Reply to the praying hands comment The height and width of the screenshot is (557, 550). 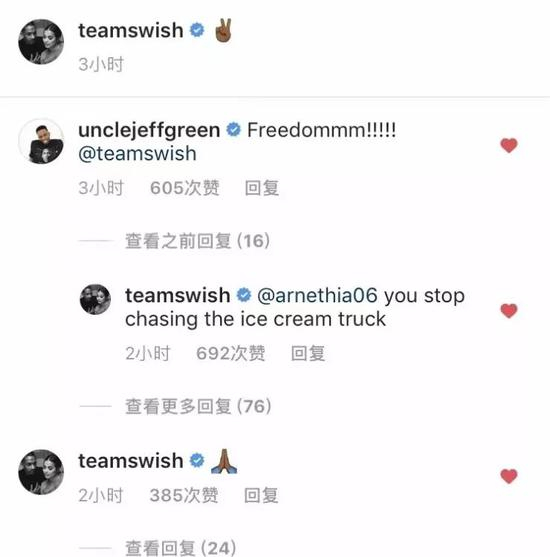click(261, 495)
